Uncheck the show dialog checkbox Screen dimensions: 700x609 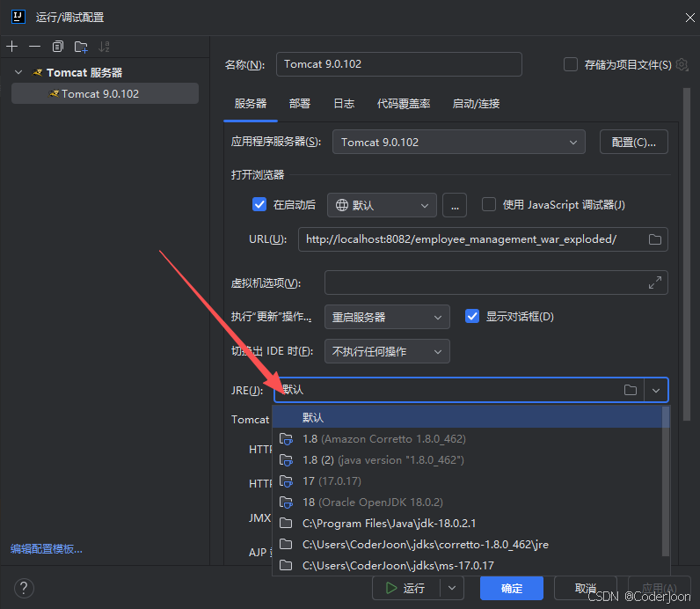click(x=472, y=316)
